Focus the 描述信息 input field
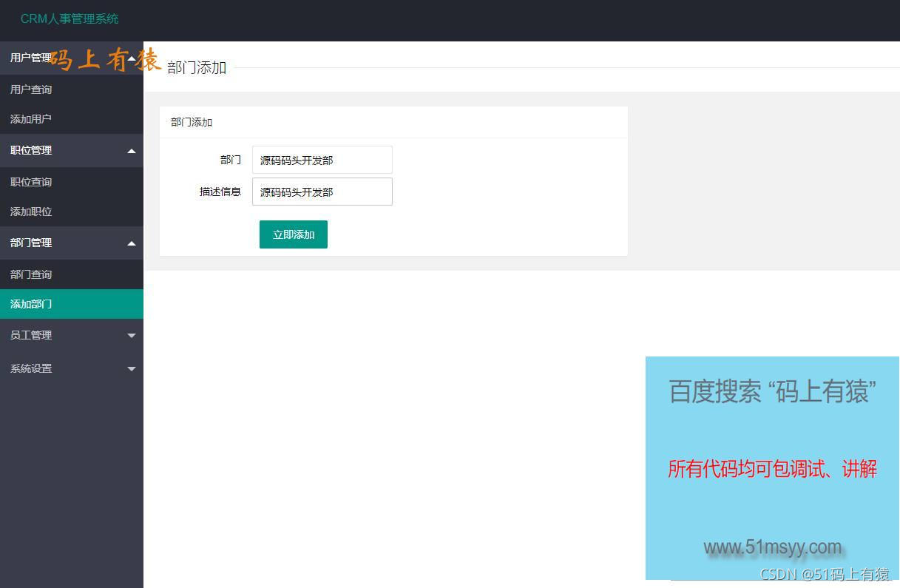The image size is (900, 588). click(322, 192)
